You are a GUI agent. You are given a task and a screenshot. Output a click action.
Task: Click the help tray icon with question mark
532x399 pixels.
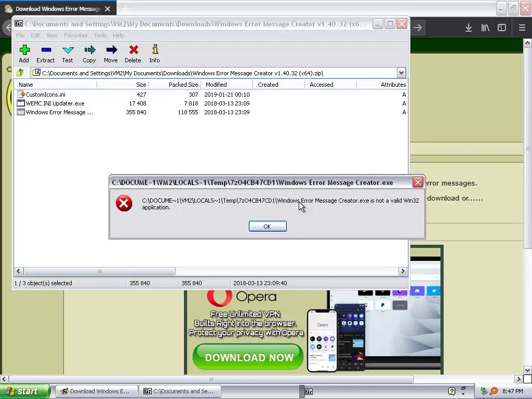(451, 391)
